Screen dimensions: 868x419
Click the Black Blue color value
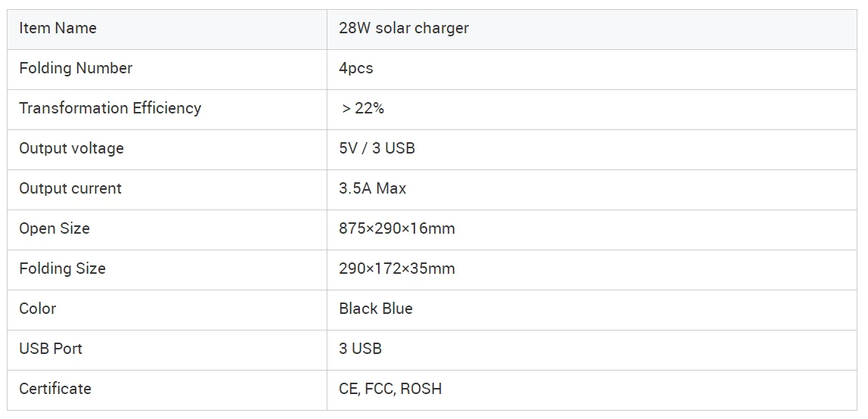376,309
